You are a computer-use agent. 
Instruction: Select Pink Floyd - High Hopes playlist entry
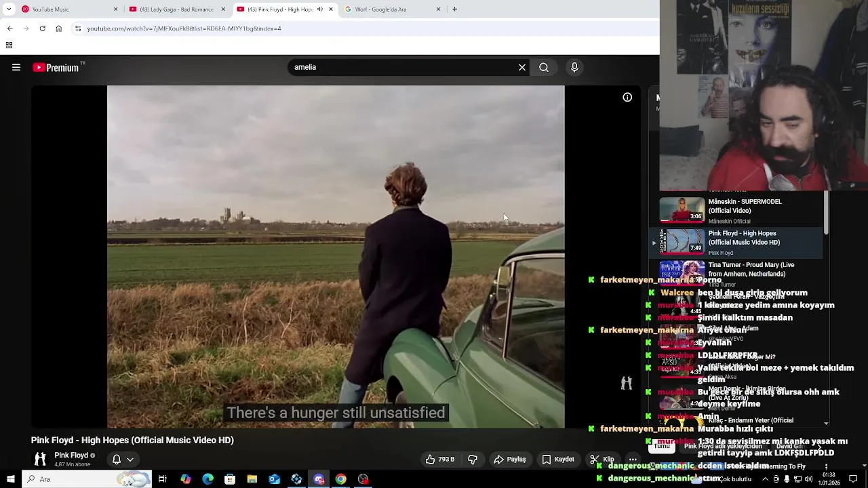click(736, 242)
